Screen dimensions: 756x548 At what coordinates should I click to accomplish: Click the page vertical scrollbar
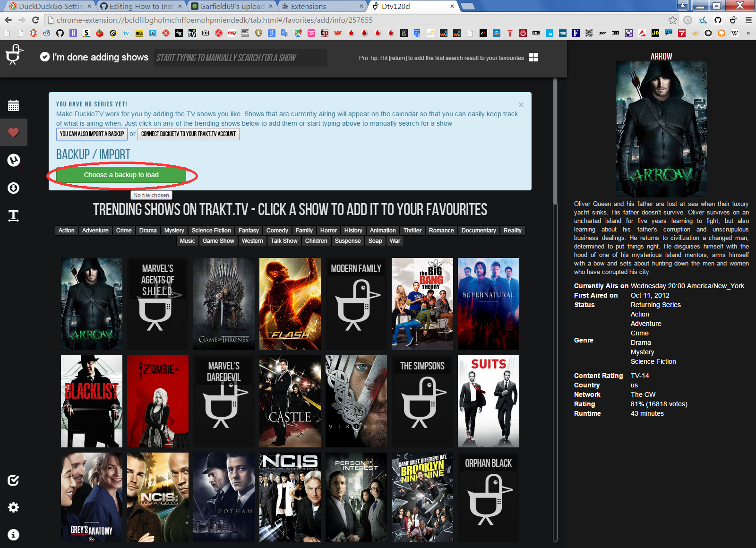(x=555, y=142)
